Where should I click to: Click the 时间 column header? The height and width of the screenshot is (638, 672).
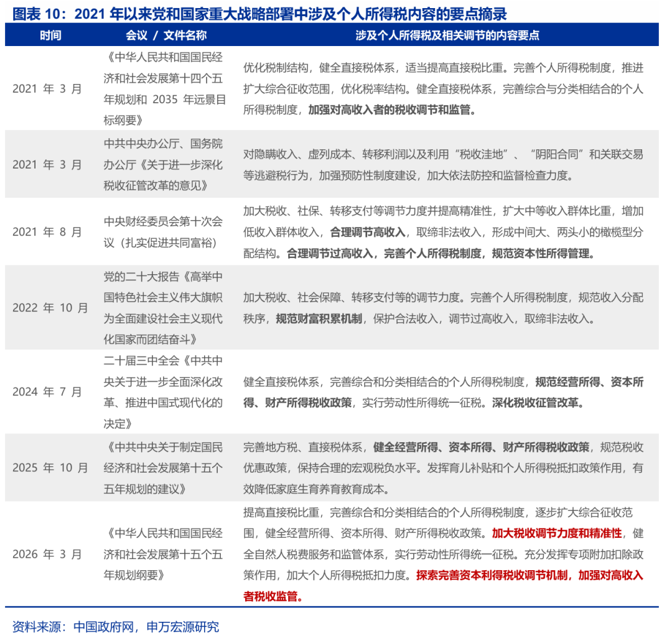point(50,35)
